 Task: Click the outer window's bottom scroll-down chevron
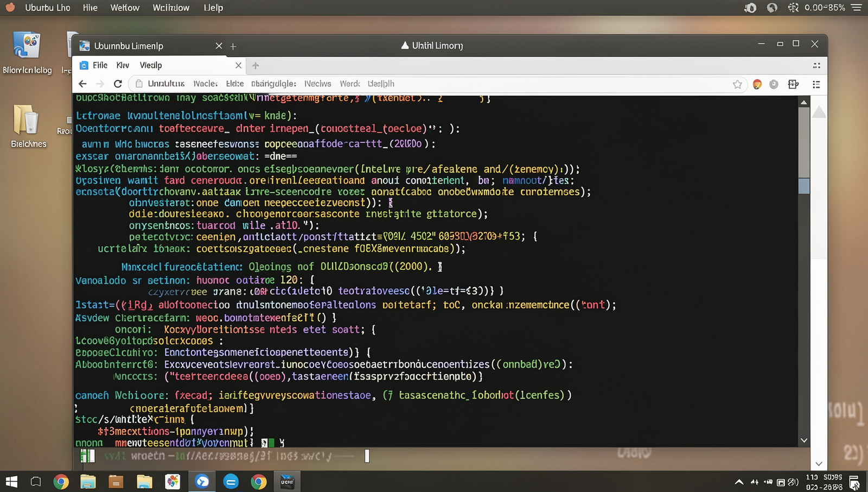click(819, 464)
